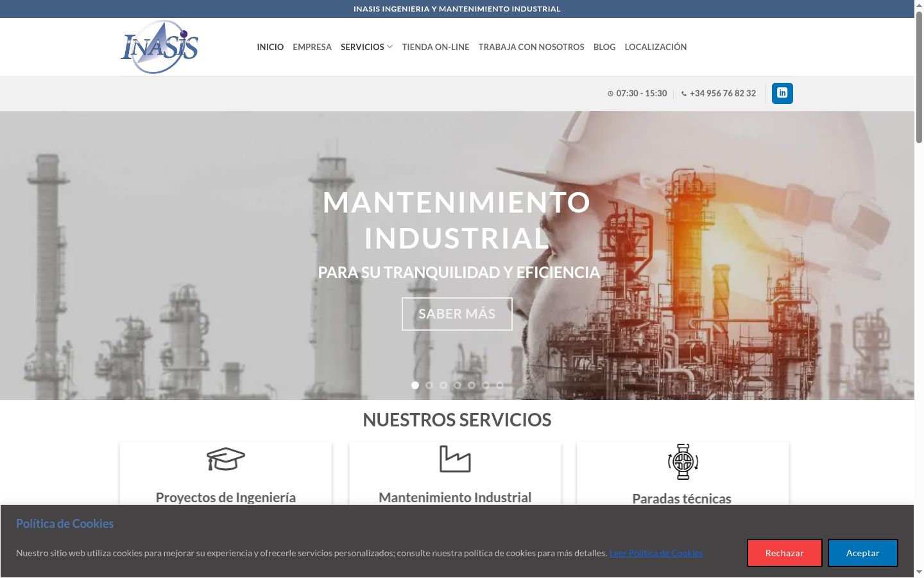Click the scrollbar up arrow
Screen dimensions: 924x578
(x=919, y=5)
